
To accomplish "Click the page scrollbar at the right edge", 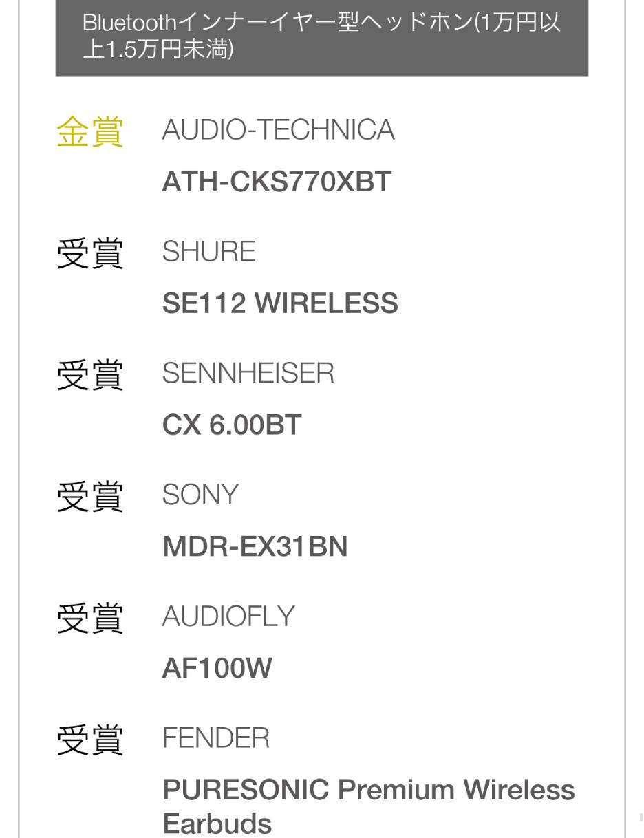I will click(x=641, y=817).
